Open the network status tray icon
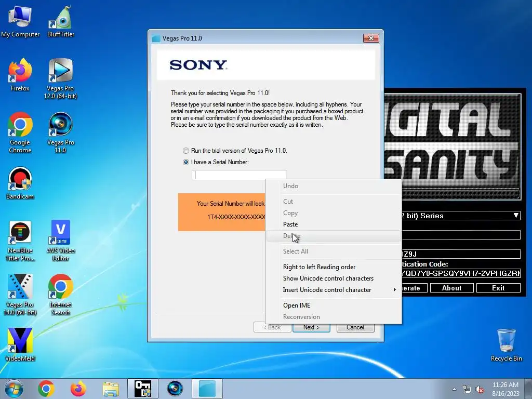Screen dimensions: 532x399 pos(467,389)
